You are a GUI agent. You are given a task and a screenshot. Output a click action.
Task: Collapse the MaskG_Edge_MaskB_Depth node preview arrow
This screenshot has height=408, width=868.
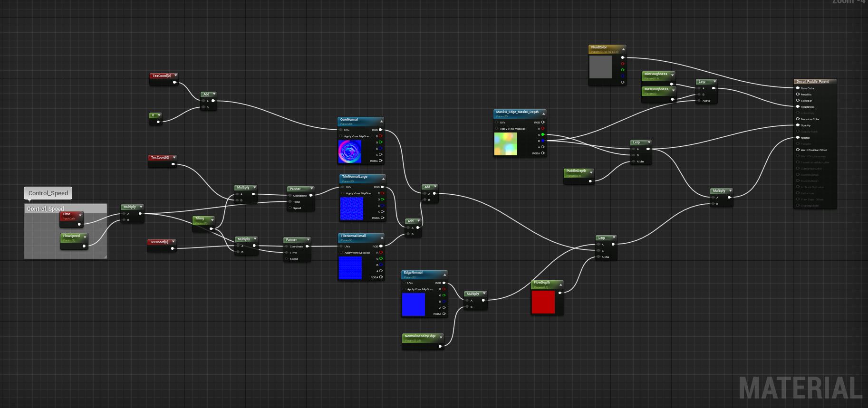coord(544,114)
